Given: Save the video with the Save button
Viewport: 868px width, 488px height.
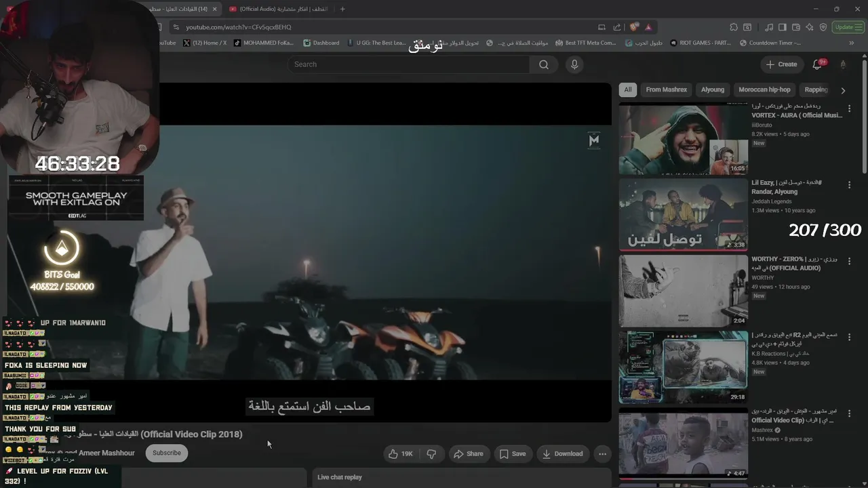Looking at the screenshot, I should 513,453.
